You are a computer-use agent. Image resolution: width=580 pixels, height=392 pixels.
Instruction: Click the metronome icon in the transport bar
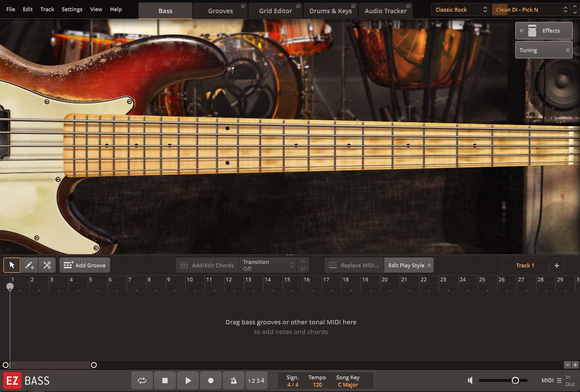[233, 380]
